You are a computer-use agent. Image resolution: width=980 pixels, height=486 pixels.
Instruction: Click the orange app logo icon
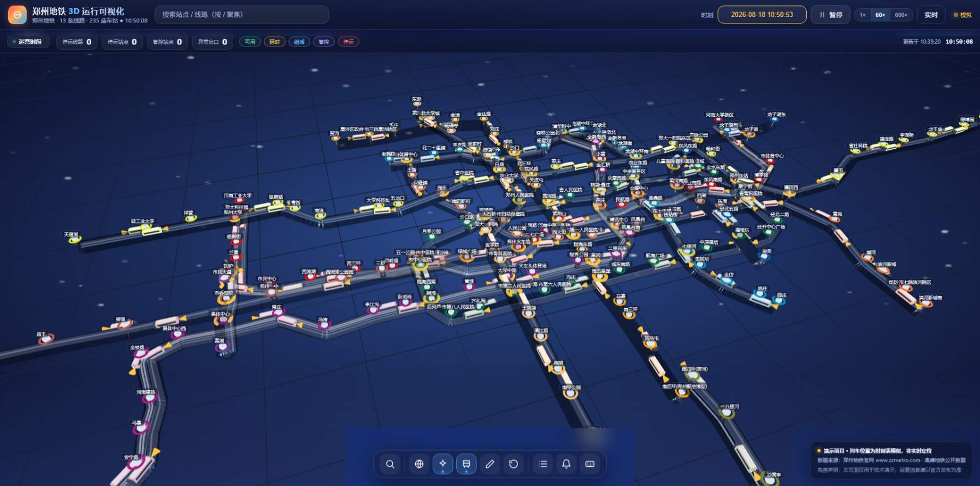point(17,15)
